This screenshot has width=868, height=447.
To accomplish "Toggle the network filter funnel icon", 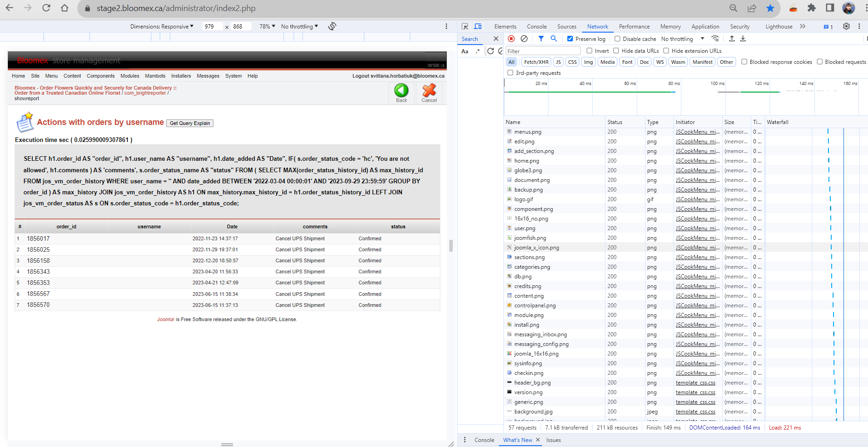I will 541,39.
